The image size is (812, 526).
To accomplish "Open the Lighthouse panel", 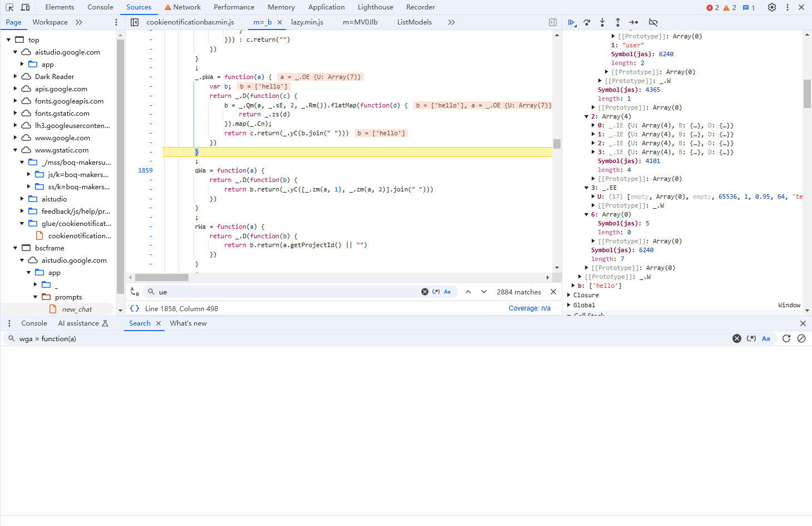I will [375, 7].
